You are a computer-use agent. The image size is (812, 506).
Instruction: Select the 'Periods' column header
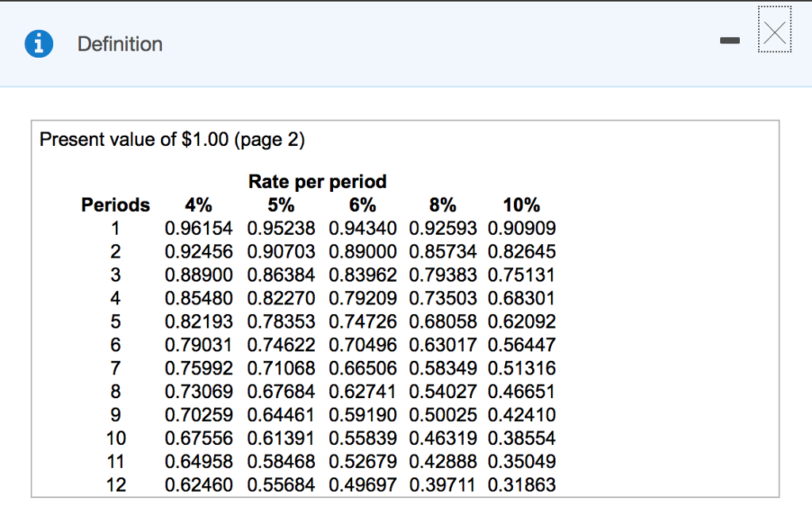(115, 205)
